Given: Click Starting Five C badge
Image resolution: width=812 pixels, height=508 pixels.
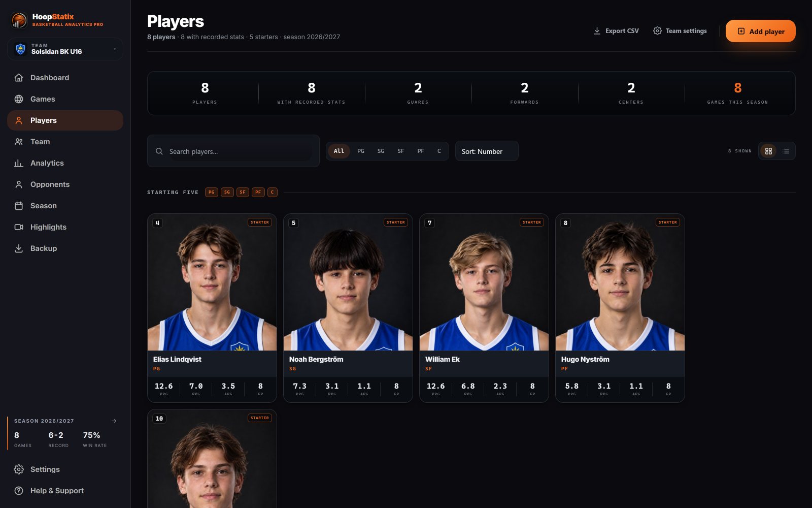Looking at the screenshot, I should click(x=273, y=192).
